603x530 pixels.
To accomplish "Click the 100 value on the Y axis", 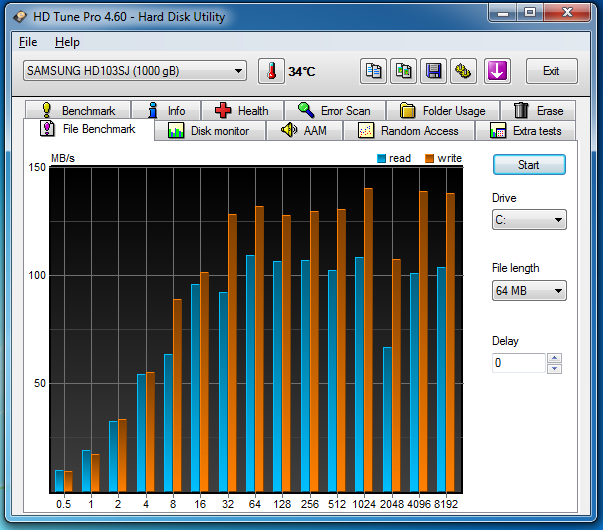I will click(37, 275).
